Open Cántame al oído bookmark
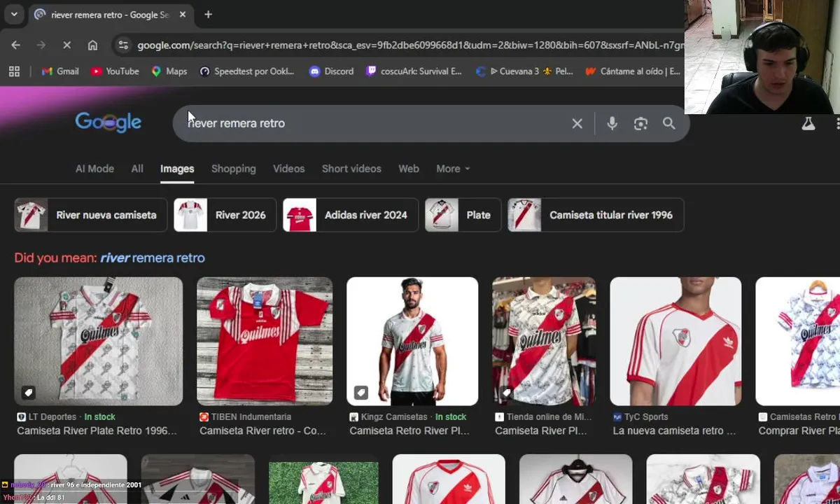 pyautogui.click(x=633, y=71)
